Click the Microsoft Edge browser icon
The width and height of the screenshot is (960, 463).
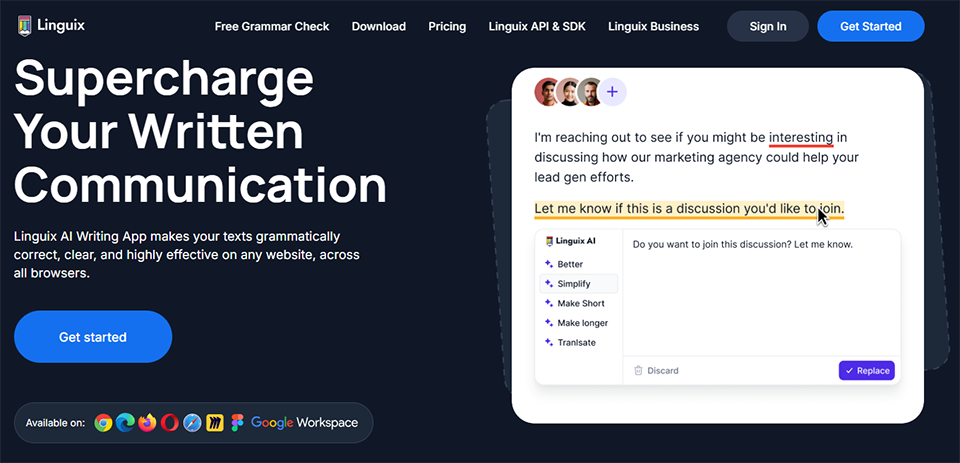tap(126, 423)
